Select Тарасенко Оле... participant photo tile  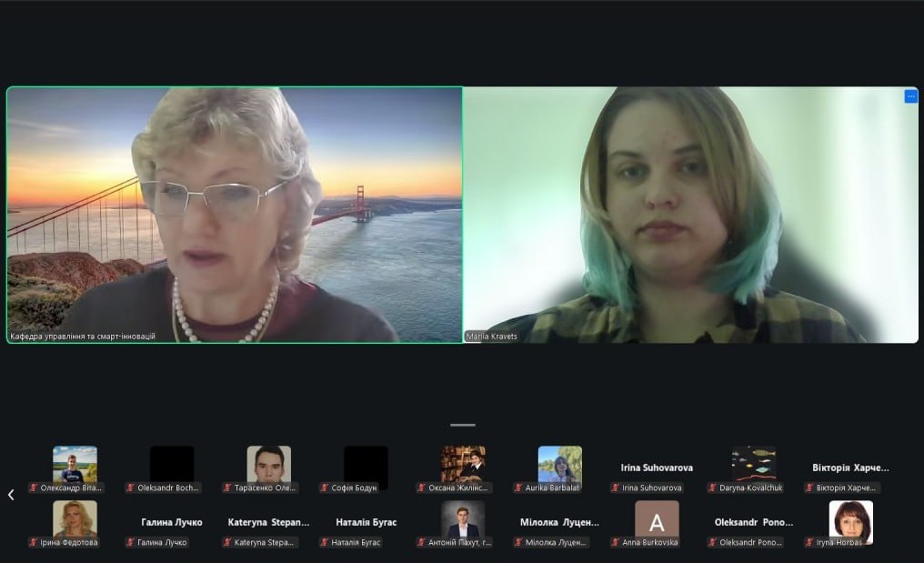click(x=268, y=464)
